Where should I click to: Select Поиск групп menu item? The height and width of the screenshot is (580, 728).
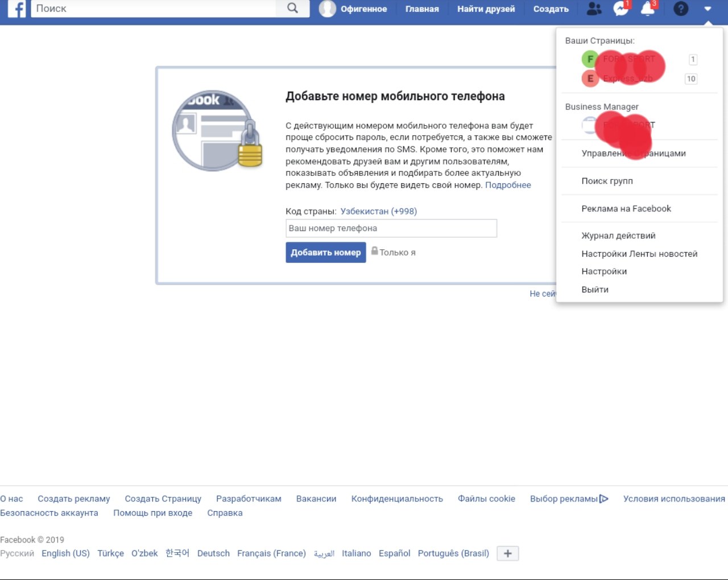point(607,181)
